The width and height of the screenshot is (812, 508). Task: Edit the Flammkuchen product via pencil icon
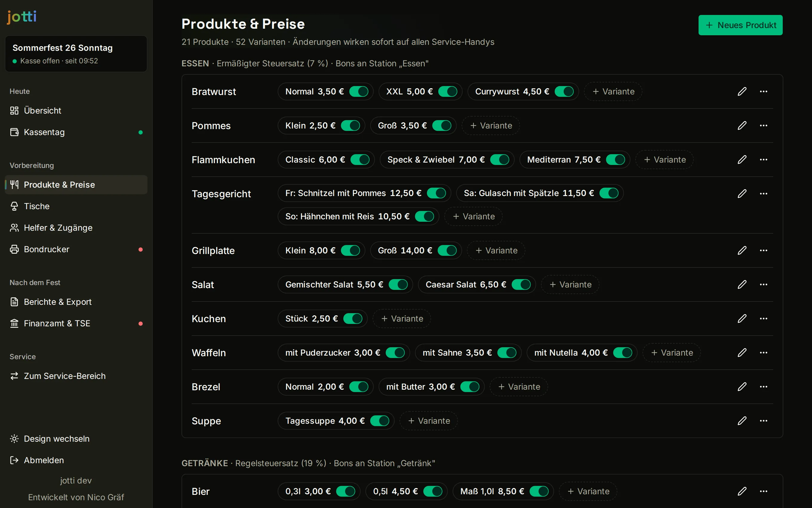[x=742, y=159]
